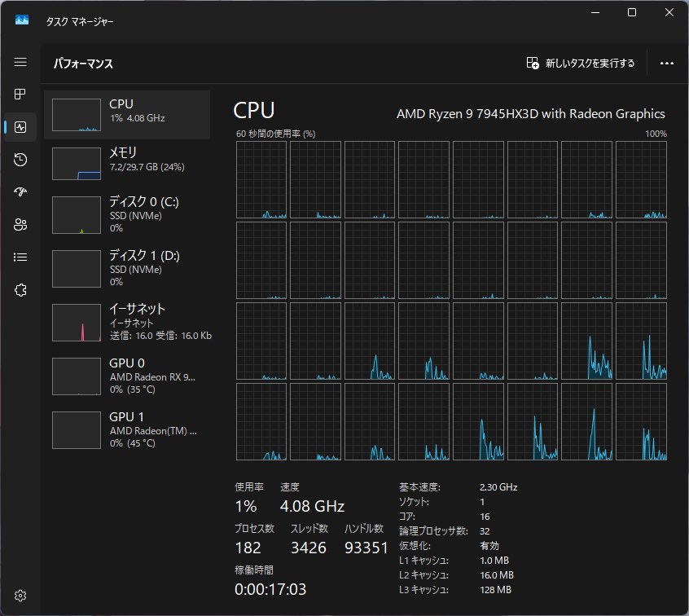
Task: Select the イーサネット entry
Action: point(127,323)
